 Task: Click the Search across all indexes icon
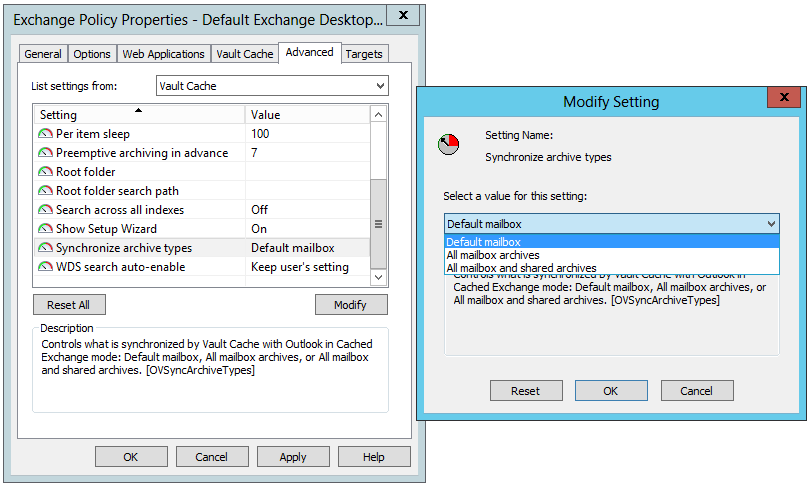(45, 210)
